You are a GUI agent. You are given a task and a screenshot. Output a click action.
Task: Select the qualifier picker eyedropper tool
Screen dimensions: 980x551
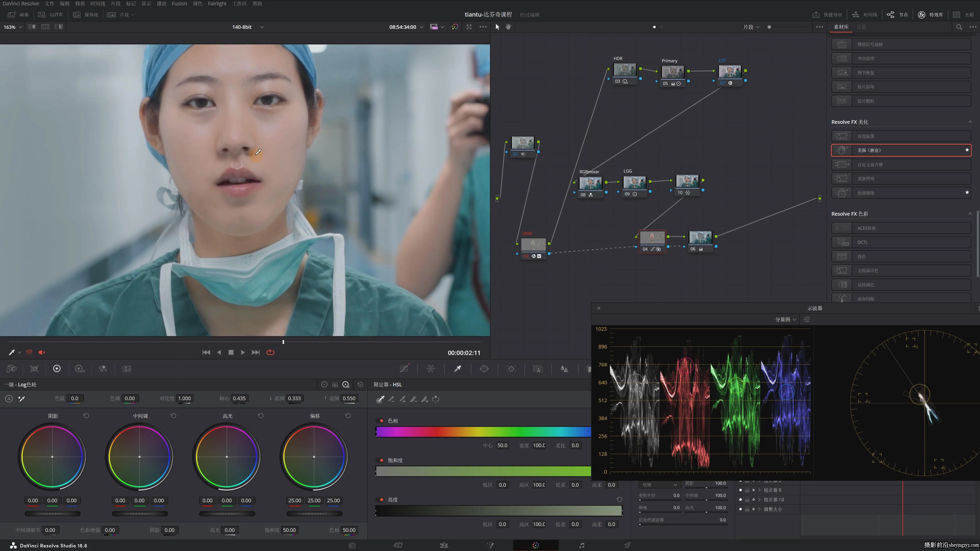[x=380, y=399]
